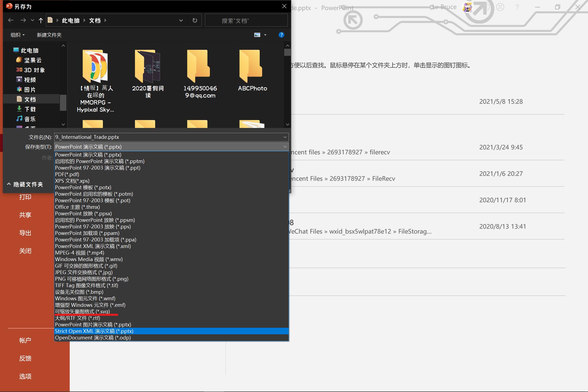Open the help question mark icon
The height and width of the screenshot is (392, 588).
tap(281, 35)
